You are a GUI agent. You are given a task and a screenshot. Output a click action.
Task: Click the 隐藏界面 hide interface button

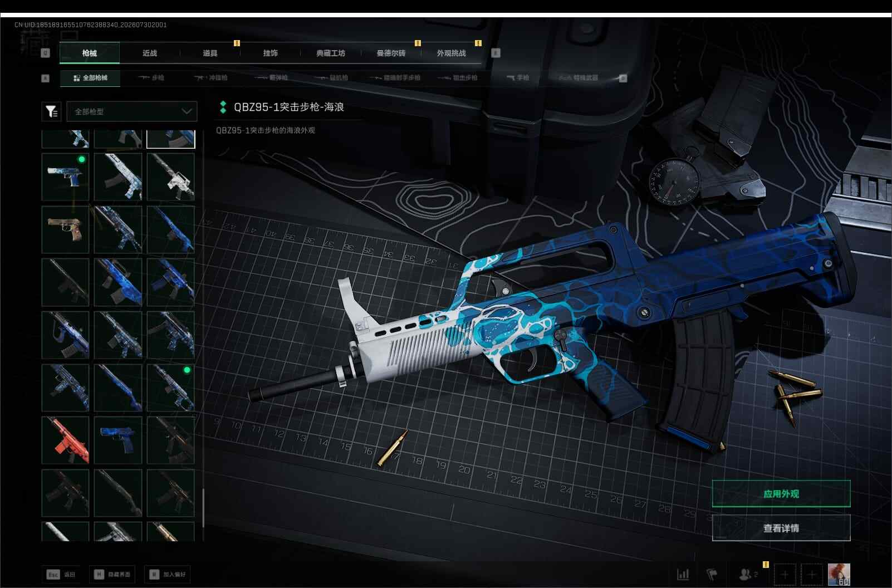pos(112,574)
